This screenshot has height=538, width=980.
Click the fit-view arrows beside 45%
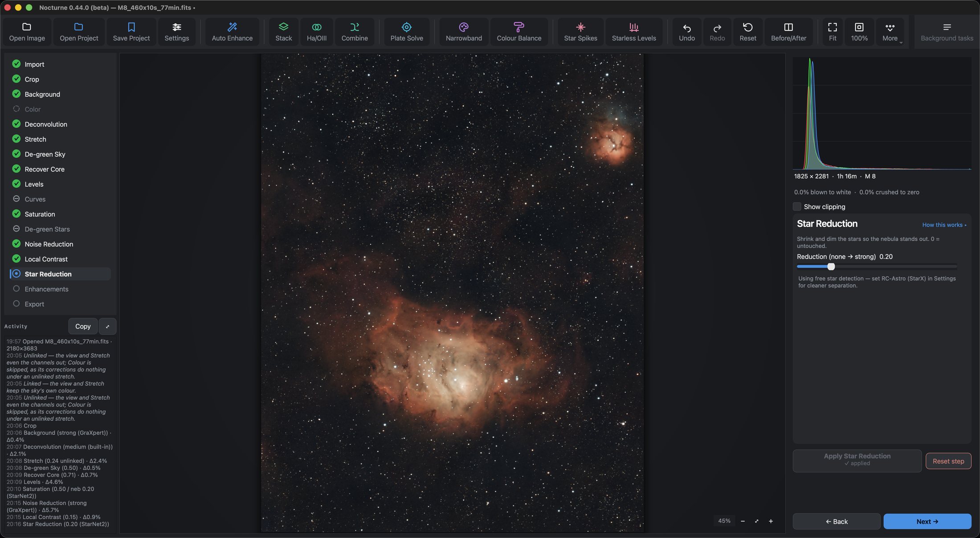coord(756,521)
